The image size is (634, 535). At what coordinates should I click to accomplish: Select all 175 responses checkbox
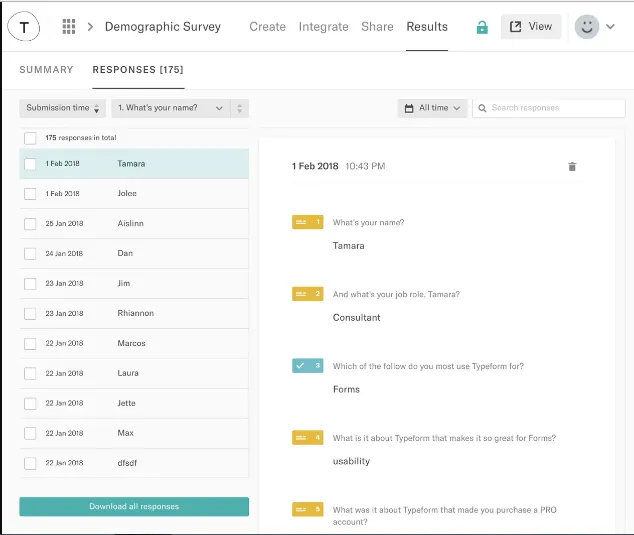pos(30,138)
